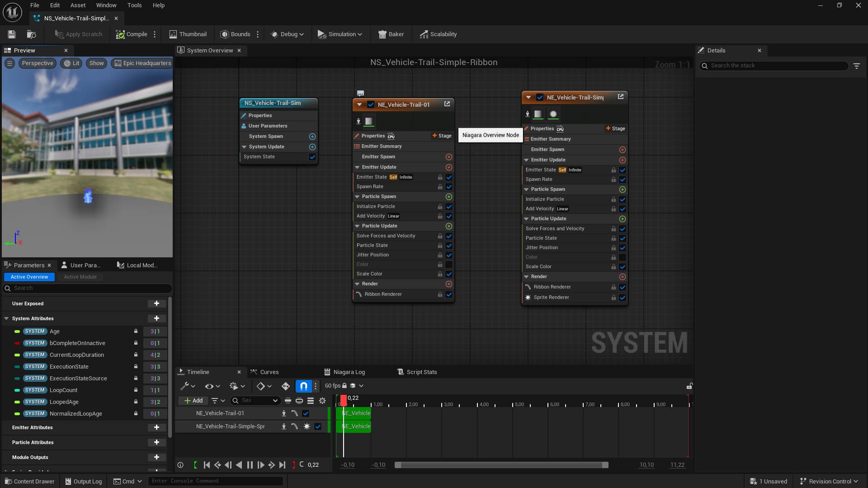
Task: Uncheck Ribbon Renderer in NE_Vehicle-Trail-01 node
Action: (449, 294)
